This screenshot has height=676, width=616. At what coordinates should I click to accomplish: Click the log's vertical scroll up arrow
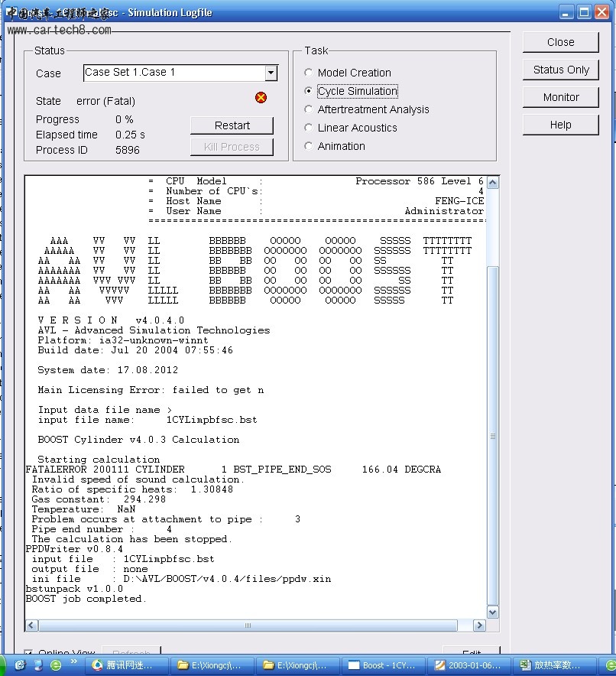[x=493, y=182]
